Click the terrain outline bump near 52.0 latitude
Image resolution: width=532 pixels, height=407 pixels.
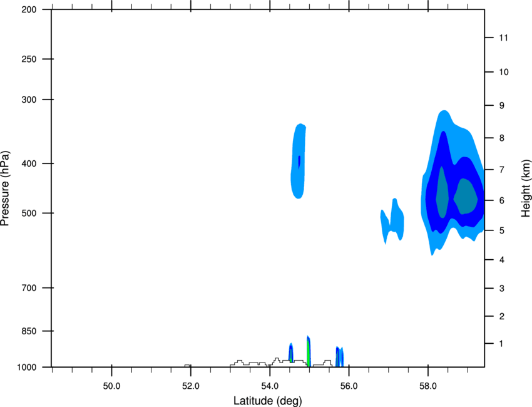(x=187, y=366)
